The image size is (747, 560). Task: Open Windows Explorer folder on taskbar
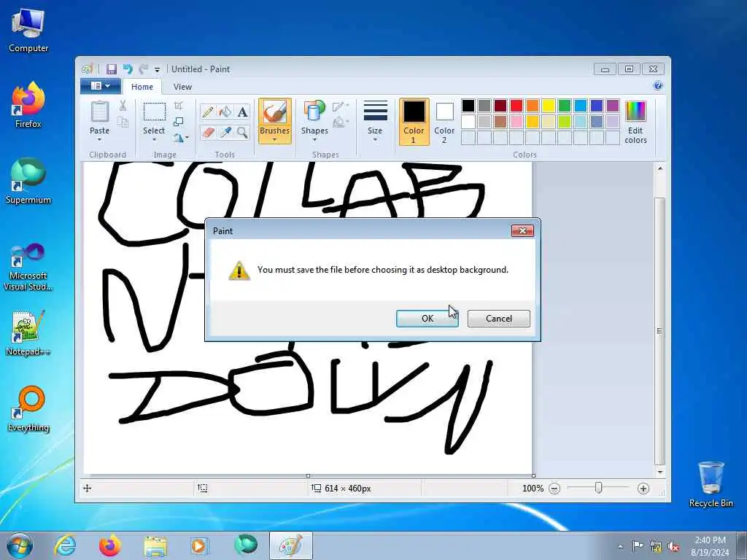tap(155, 545)
